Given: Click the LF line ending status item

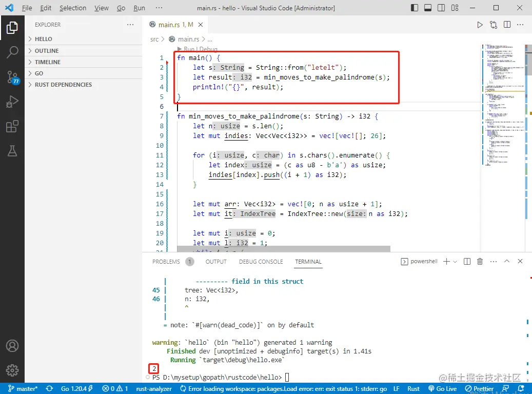Looking at the screenshot, I should [x=396, y=388].
